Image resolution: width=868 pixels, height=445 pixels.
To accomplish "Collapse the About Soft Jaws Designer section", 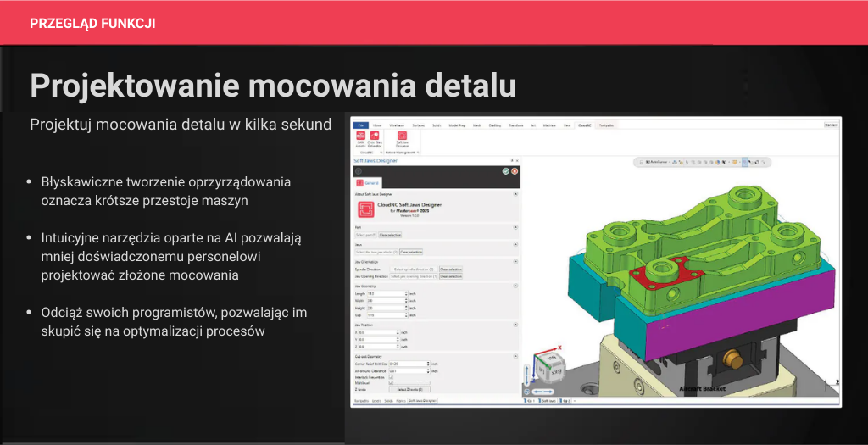I will [x=515, y=193].
